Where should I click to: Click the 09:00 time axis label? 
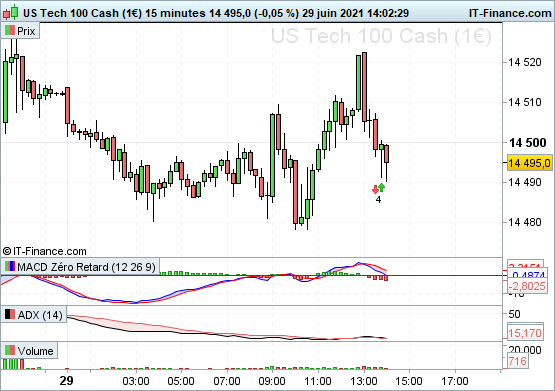pos(272,381)
